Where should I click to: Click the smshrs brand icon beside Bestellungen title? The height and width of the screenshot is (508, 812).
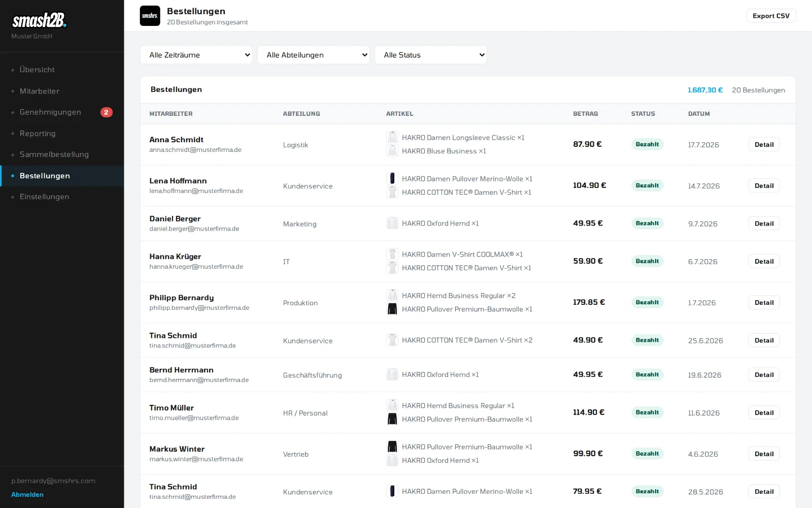click(150, 16)
